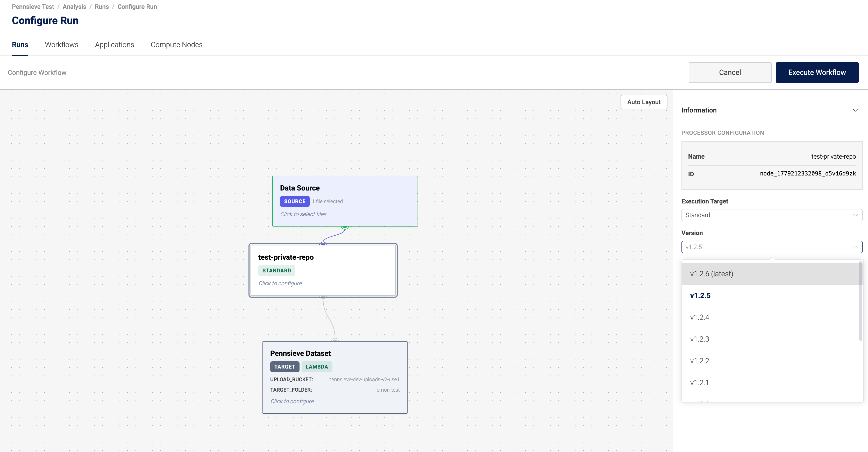Click 'Click to configure' in test-private-repo
This screenshot has height=452, width=868.
click(280, 284)
